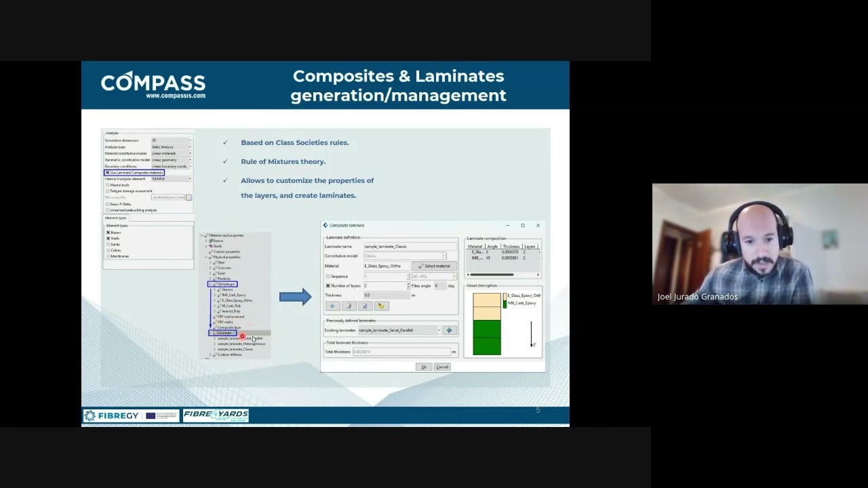Click the Ok button
The height and width of the screenshot is (488, 868).
pyautogui.click(x=423, y=367)
